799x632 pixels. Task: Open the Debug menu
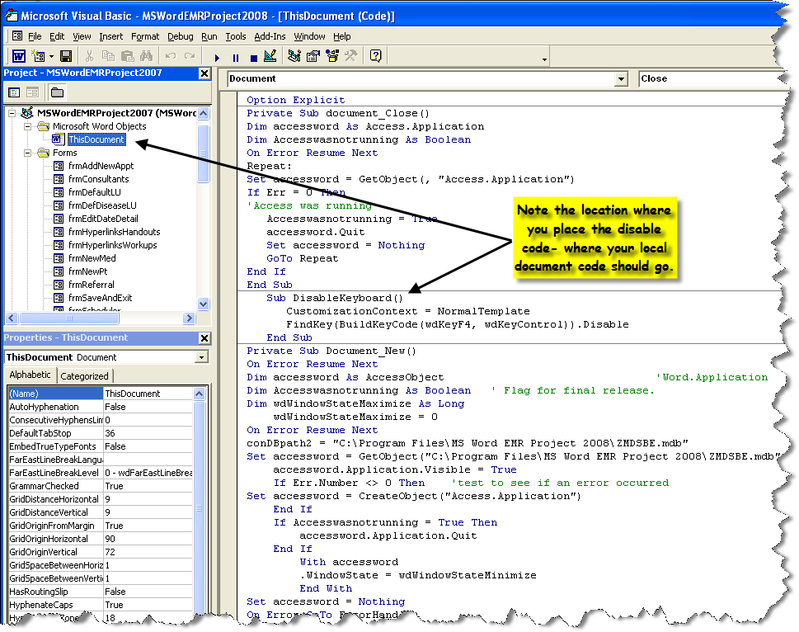tap(180, 36)
